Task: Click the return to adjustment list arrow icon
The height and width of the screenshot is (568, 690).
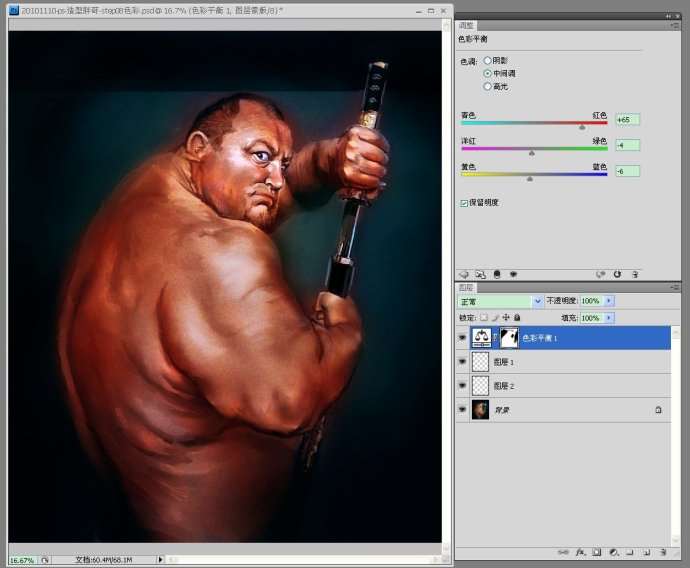Action: pyautogui.click(x=464, y=275)
